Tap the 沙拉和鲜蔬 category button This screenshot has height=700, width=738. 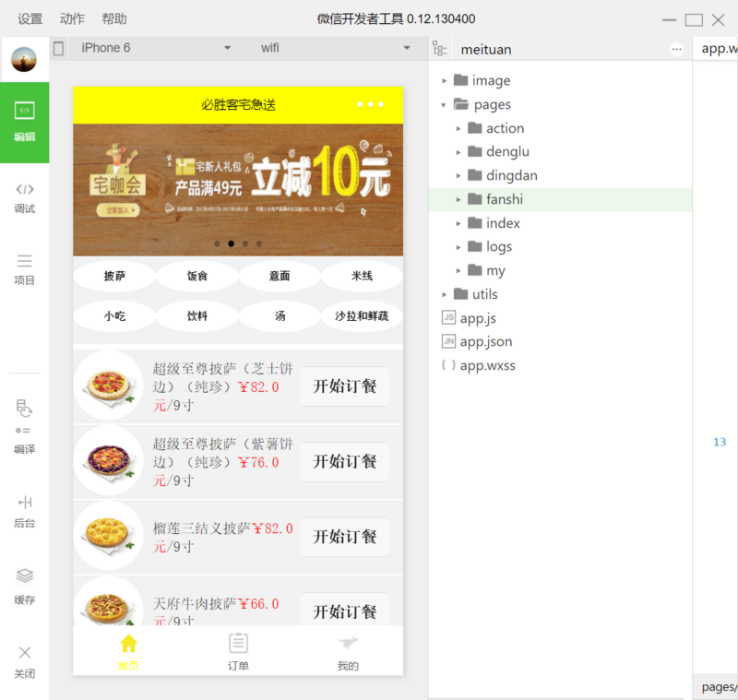(x=362, y=316)
